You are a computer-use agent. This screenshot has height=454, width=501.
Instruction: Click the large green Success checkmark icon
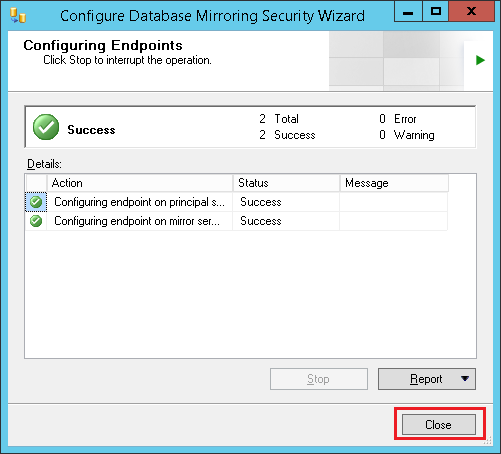[x=46, y=127]
